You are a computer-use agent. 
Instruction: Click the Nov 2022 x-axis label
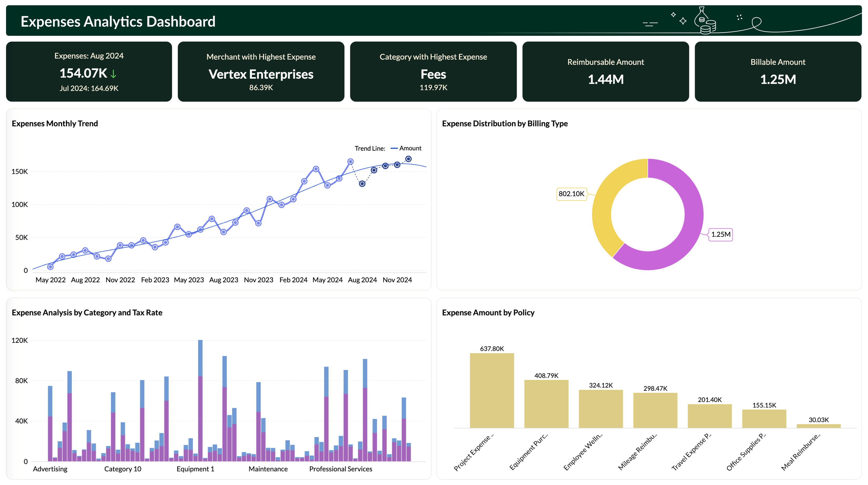click(x=120, y=280)
